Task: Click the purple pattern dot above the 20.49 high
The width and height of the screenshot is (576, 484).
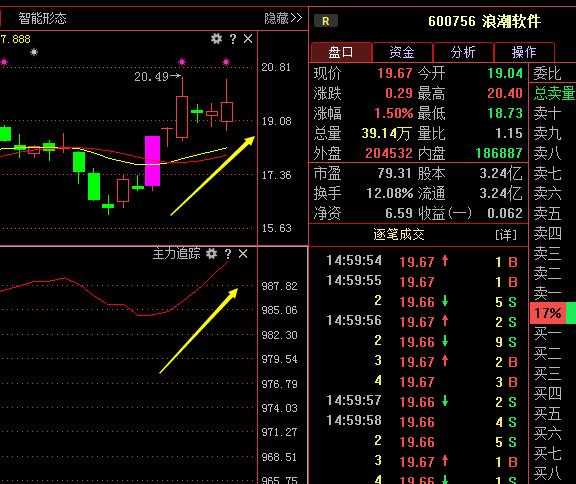Action: (x=182, y=61)
